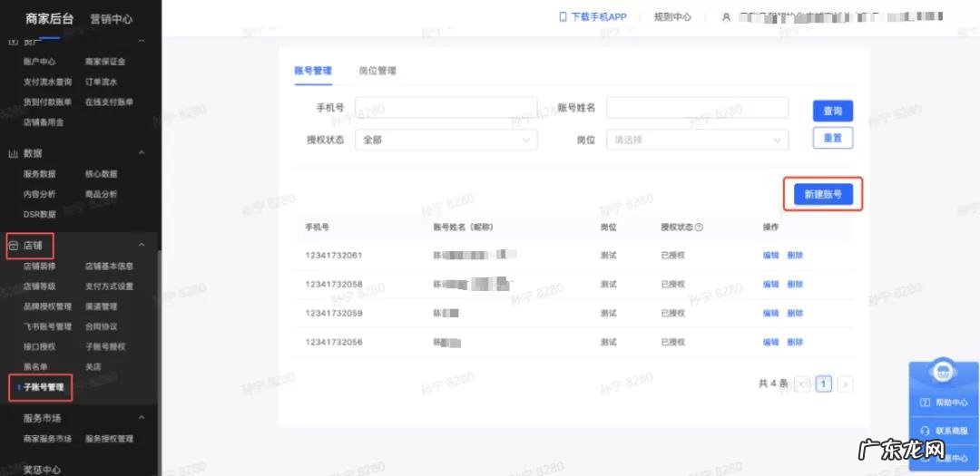Open the 岗位 dropdown with 请选择 placeholder

tap(698, 140)
